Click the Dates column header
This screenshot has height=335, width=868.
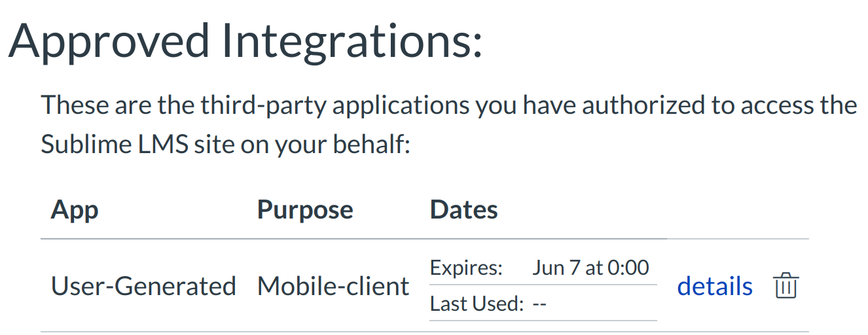(463, 210)
